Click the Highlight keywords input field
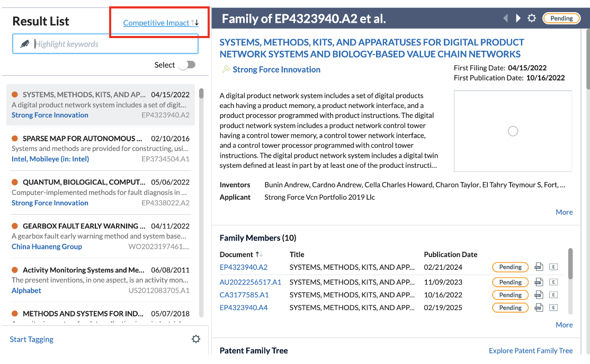This screenshot has width=590, height=364. [105, 44]
